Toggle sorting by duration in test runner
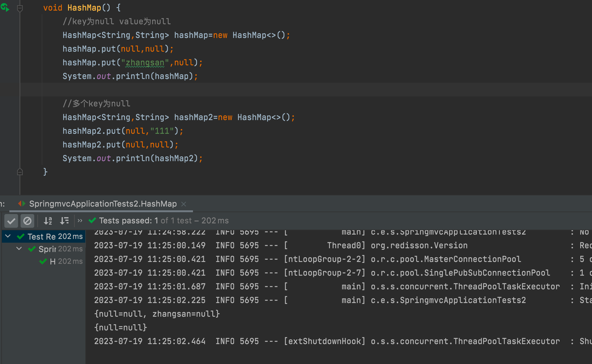The image size is (592, 364). 64,221
